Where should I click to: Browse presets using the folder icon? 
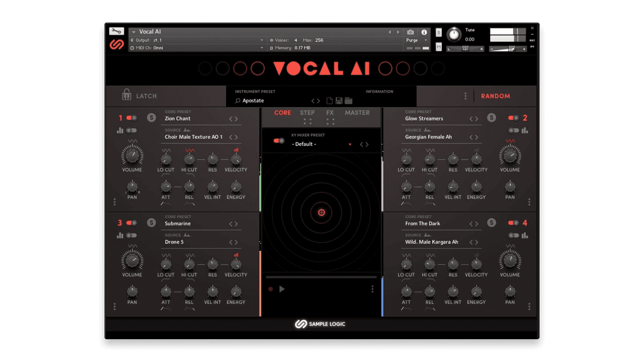[x=348, y=101]
